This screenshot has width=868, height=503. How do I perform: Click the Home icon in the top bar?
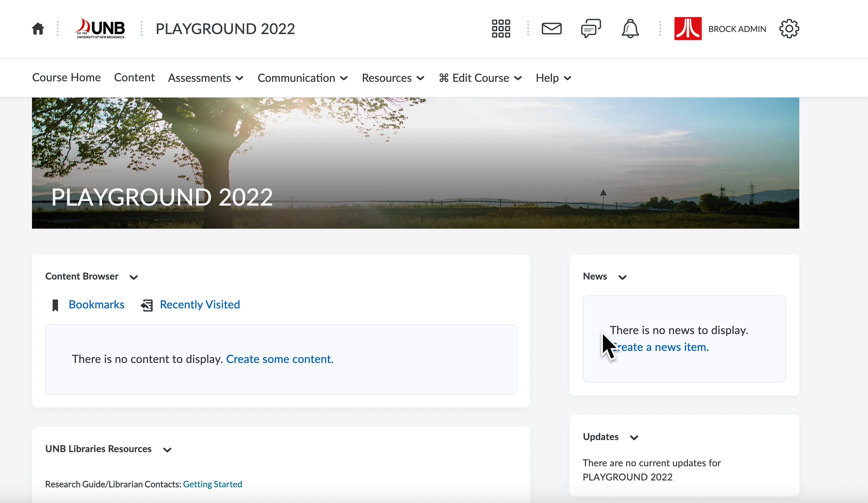tap(37, 29)
